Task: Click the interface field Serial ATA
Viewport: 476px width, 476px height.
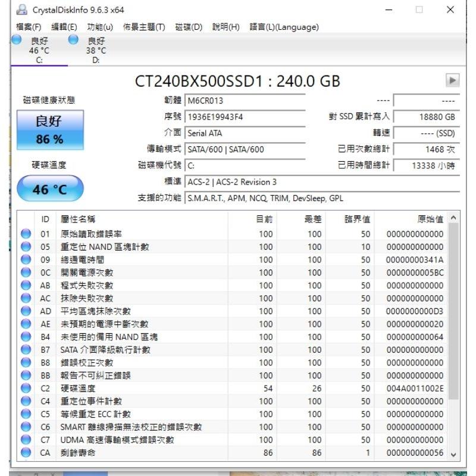Action: click(245, 133)
